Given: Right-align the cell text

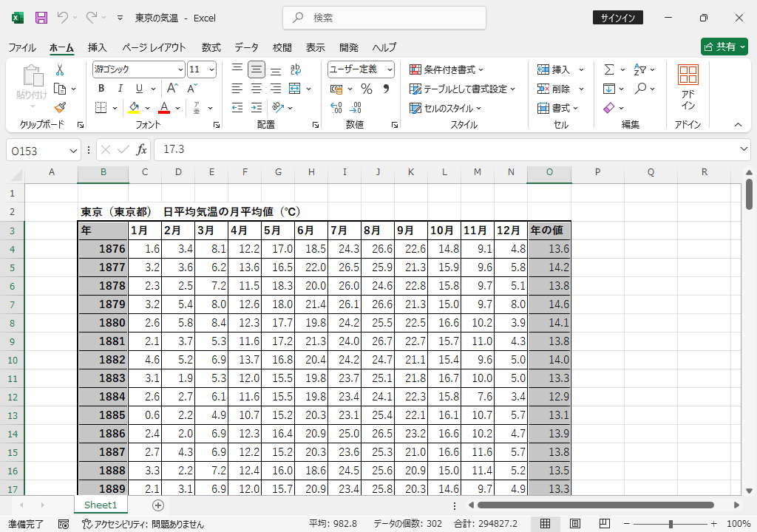Looking at the screenshot, I should coord(276,89).
